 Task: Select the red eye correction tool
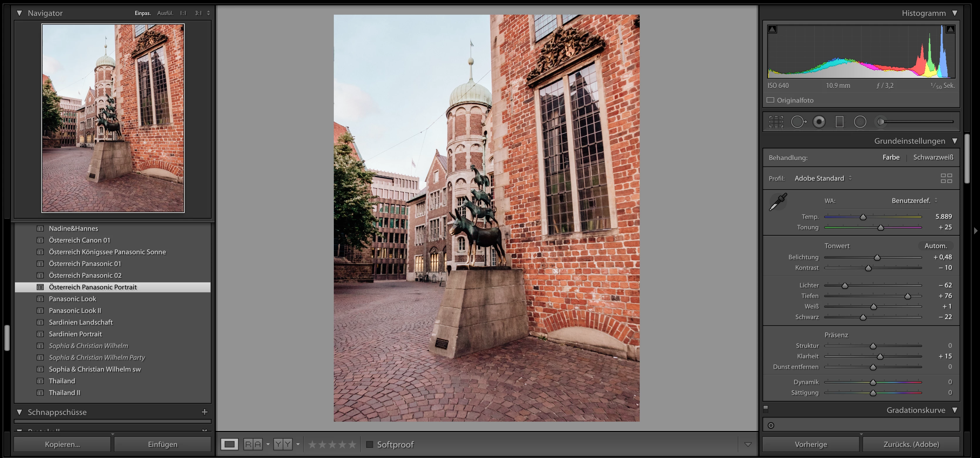[x=819, y=122]
